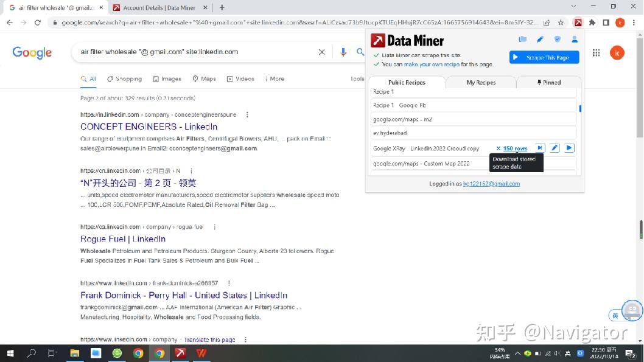Open the Google account avatar

tap(617, 52)
